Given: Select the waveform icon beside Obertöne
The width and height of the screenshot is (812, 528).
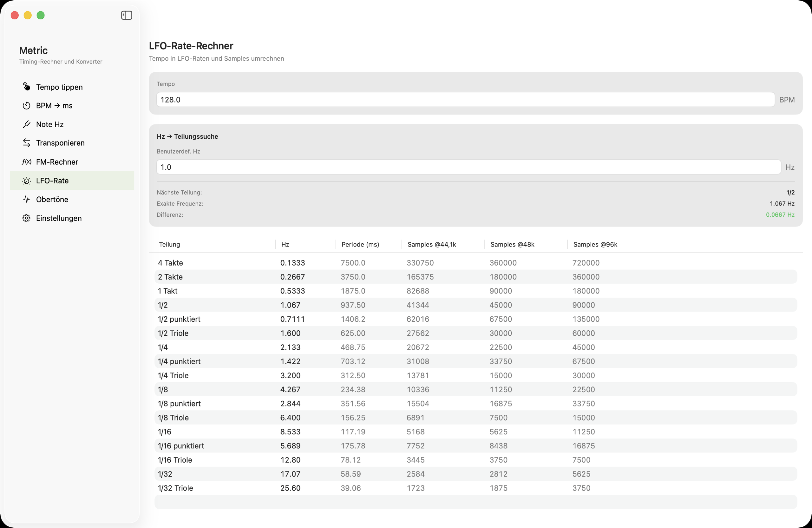Looking at the screenshot, I should [x=27, y=199].
